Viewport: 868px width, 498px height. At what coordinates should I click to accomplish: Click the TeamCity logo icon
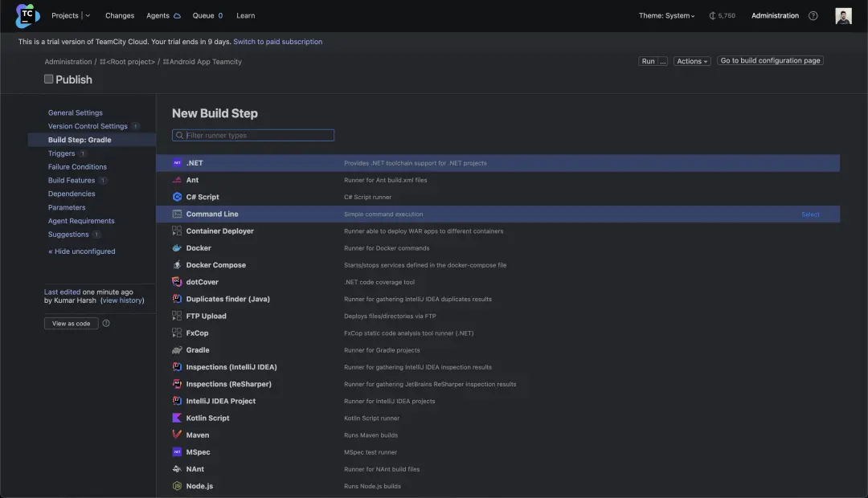pyautogui.click(x=27, y=15)
